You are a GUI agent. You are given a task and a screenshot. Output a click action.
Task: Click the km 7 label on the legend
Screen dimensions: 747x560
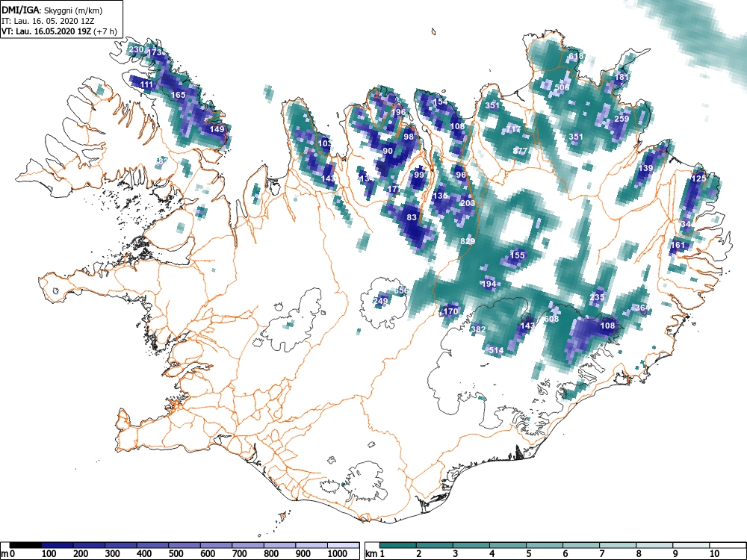click(x=601, y=553)
